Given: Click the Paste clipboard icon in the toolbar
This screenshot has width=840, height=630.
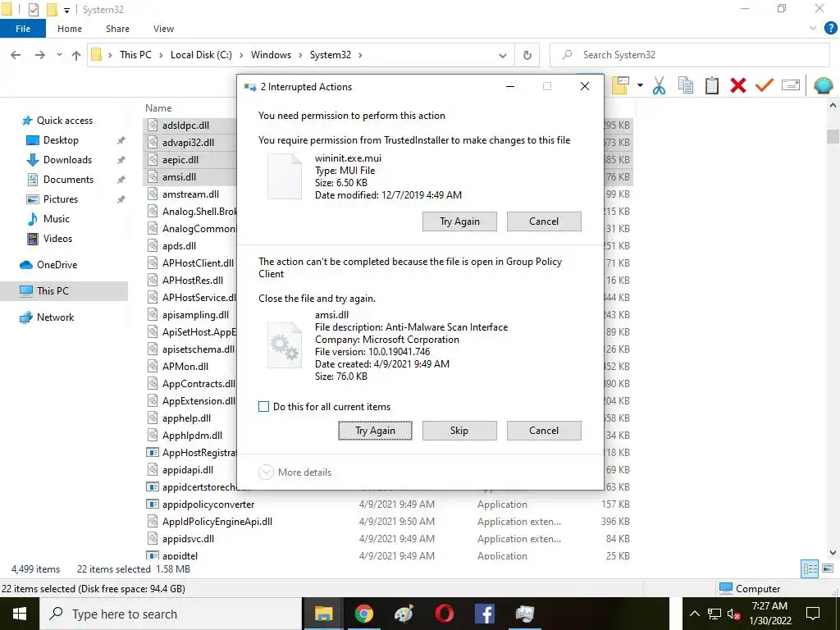Looking at the screenshot, I should click(711, 85).
